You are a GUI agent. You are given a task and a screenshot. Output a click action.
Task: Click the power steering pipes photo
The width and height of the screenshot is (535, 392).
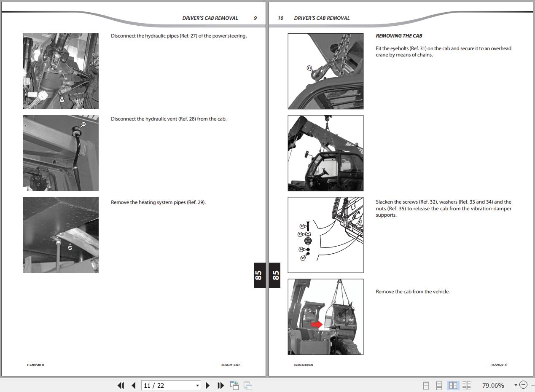61,71
